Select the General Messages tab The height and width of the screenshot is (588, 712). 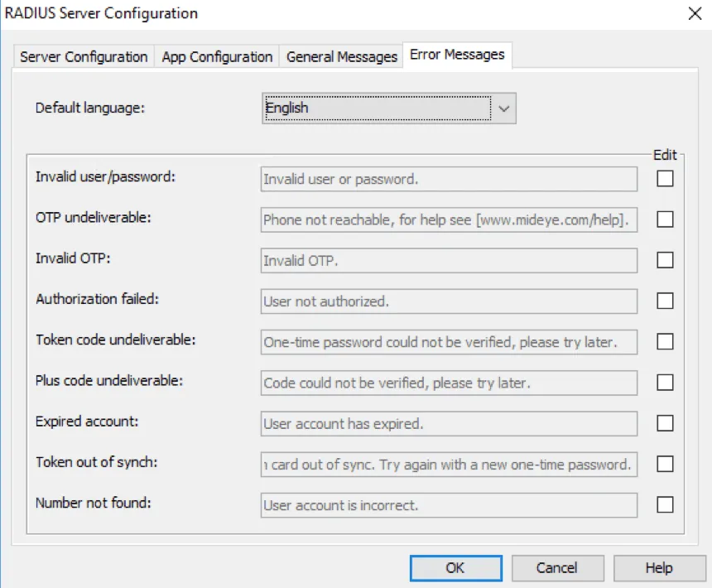coord(341,56)
